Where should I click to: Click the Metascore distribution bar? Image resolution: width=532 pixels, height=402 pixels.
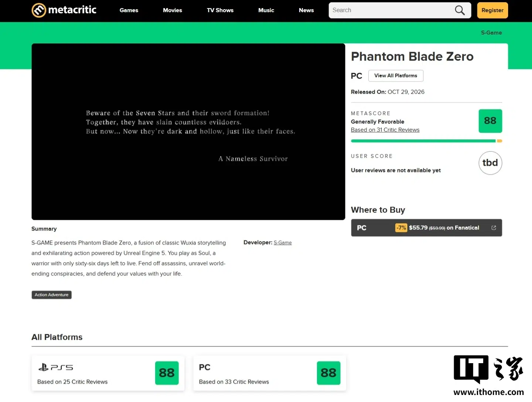[x=426, y=141]
